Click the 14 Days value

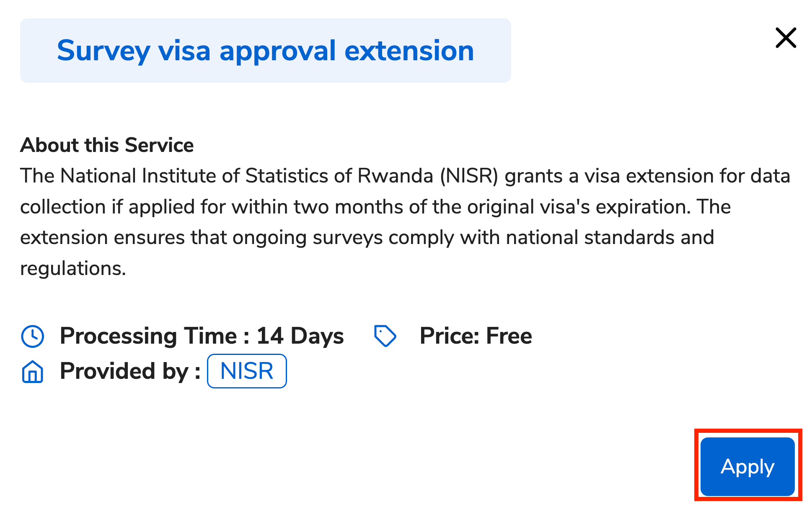pyautogui.click(x=300, y=336)
